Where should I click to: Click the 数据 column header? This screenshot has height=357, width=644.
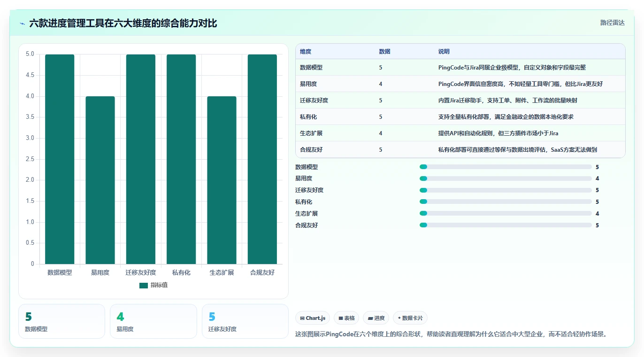point(384,52)
